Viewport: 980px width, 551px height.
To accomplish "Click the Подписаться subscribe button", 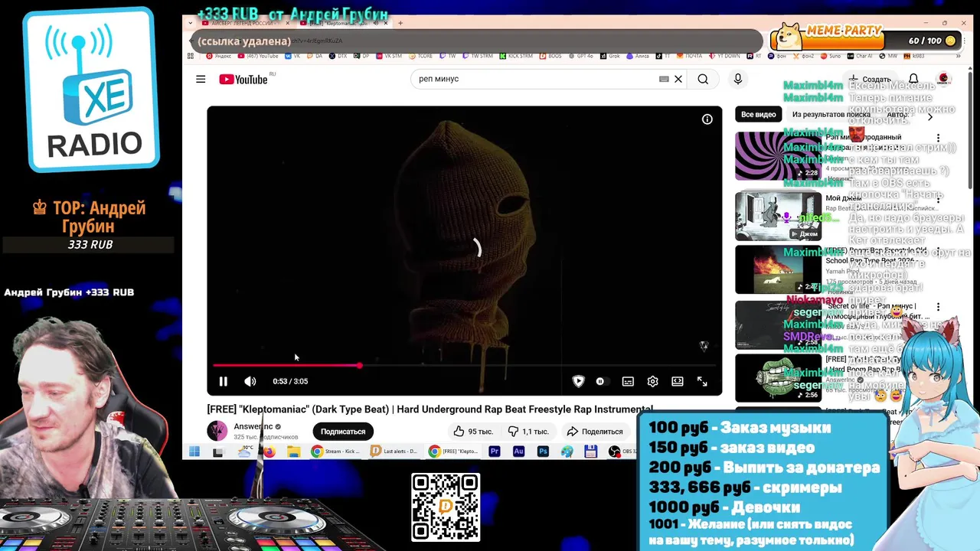I will click(x=342, y=432).
